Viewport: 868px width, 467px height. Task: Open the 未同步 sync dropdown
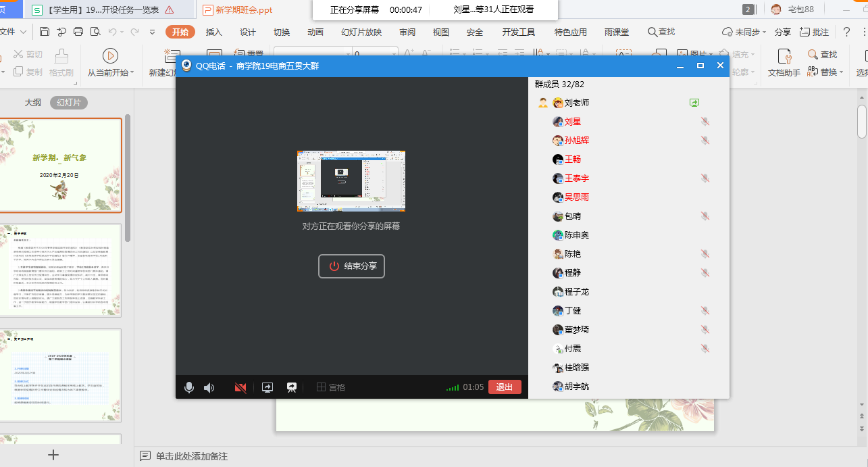744,32
